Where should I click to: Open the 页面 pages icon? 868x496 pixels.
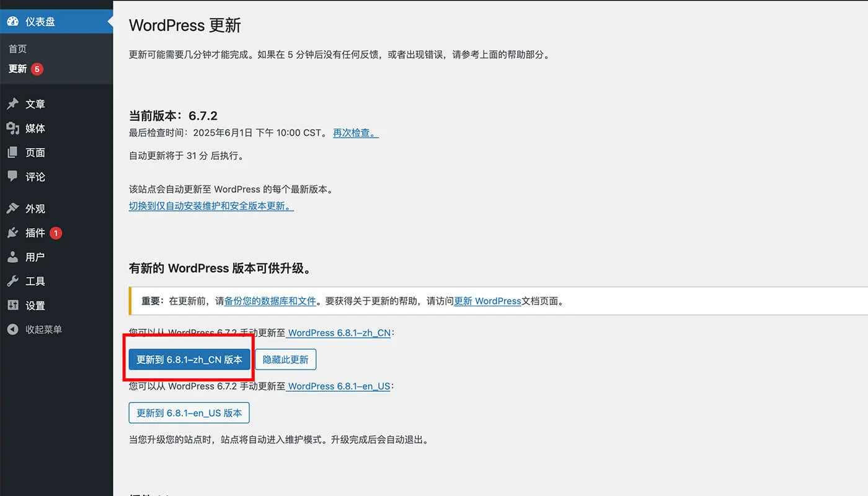14,153
